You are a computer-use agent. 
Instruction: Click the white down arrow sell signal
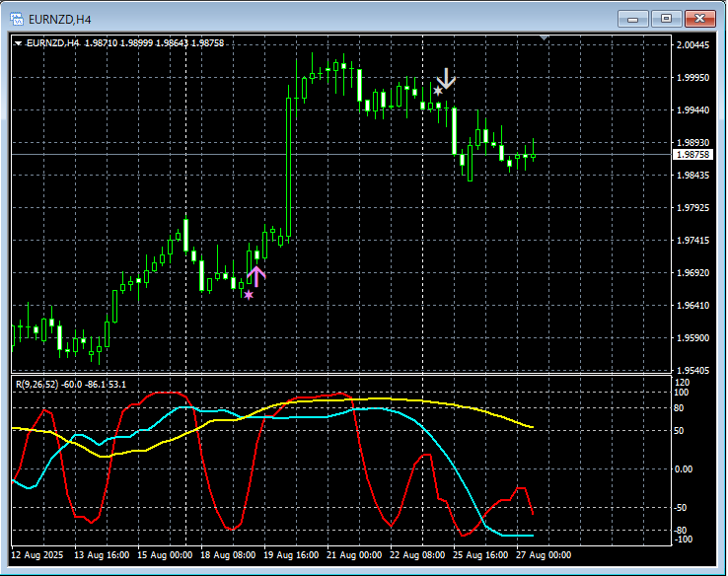447,79
